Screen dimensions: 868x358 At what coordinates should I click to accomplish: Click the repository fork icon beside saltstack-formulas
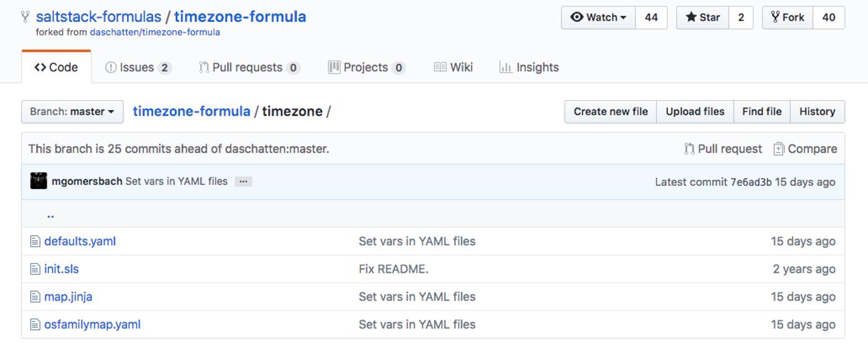[25, 17]
